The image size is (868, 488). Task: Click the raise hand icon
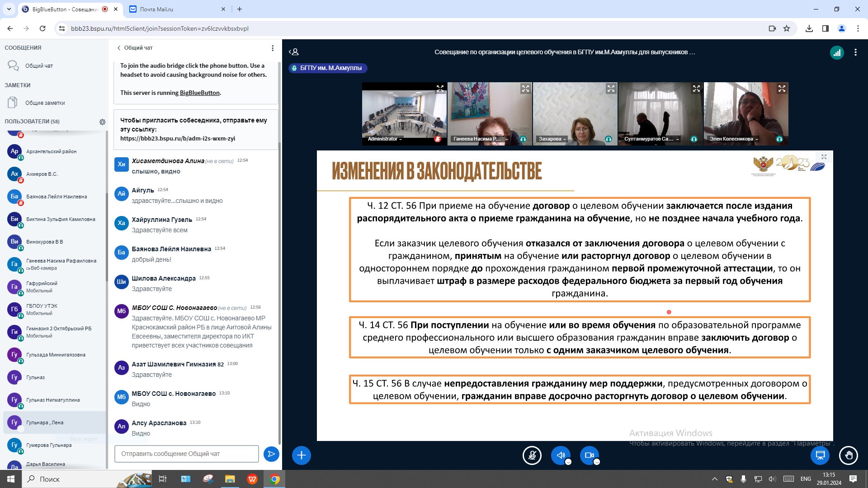[x=848, y=455]
